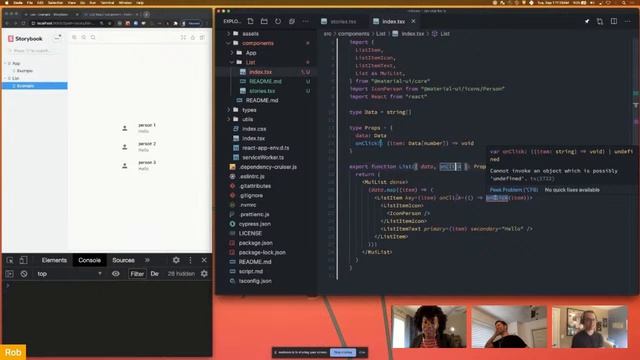Viewport: 640px width, 360px height.
Task: Open stories.tsx in the explorer
Action: [262, 91]
